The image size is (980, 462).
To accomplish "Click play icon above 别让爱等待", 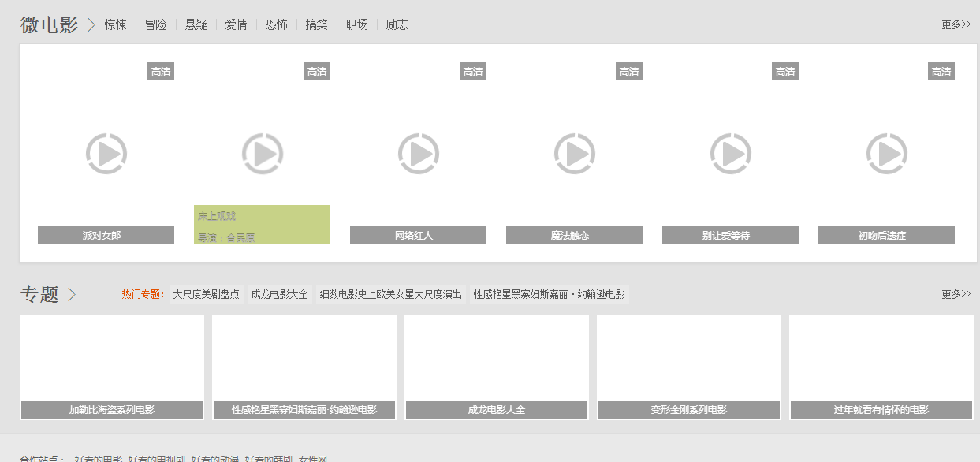I will [x=730, y=154].
